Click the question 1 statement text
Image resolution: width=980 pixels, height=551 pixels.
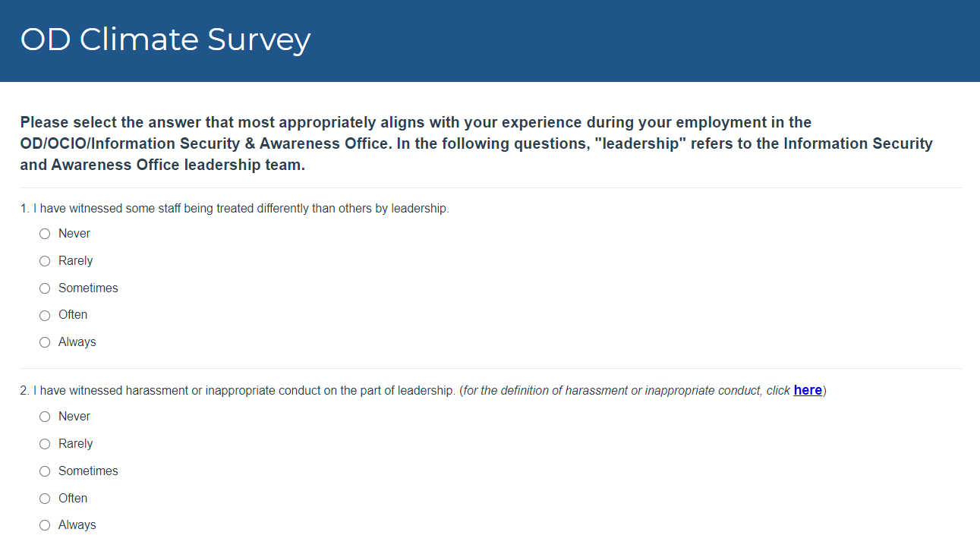coord(235,208)
